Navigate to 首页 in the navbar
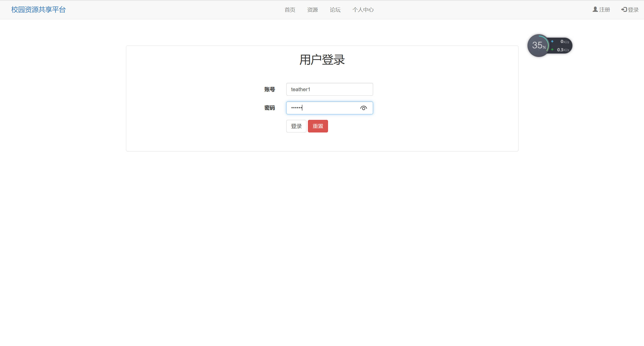644x346 pixels. (x=290, y=10)
